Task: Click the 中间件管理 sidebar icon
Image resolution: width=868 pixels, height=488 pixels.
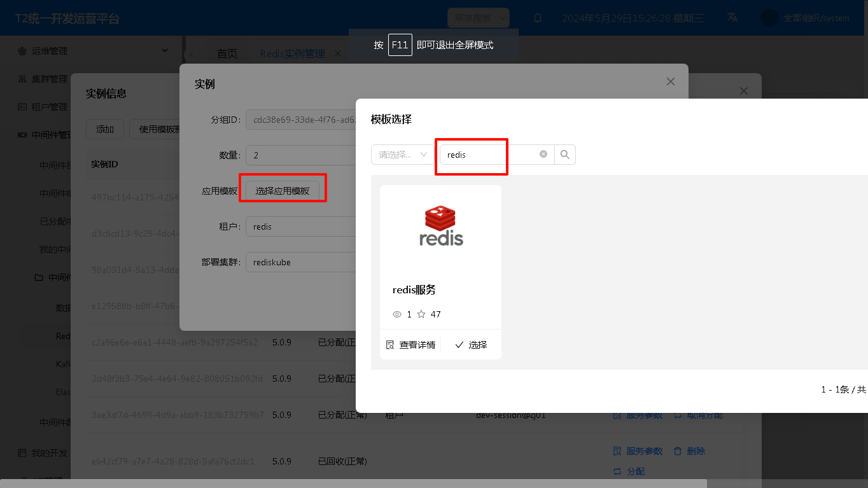Action: 22,135
